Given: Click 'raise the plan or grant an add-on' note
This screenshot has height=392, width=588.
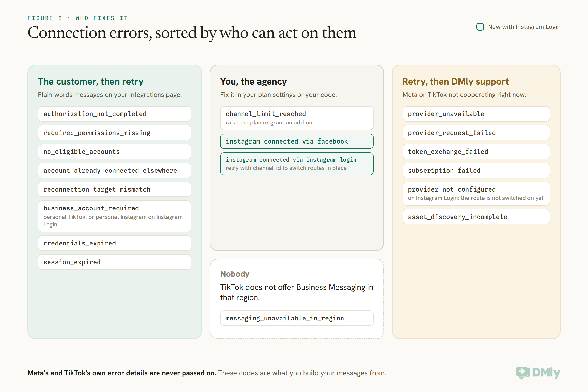Looking at the screenshot, I should pos(269,122).
